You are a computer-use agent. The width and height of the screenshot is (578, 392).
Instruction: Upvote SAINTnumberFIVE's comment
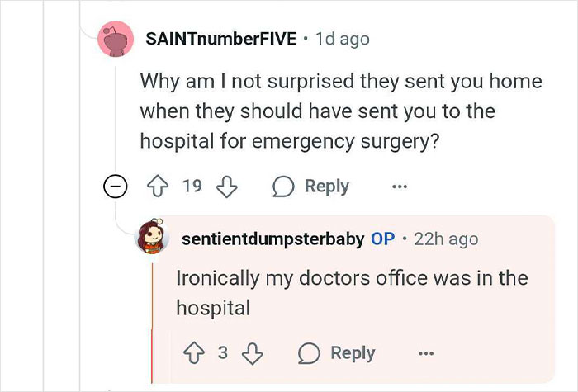tap(159, 187)
